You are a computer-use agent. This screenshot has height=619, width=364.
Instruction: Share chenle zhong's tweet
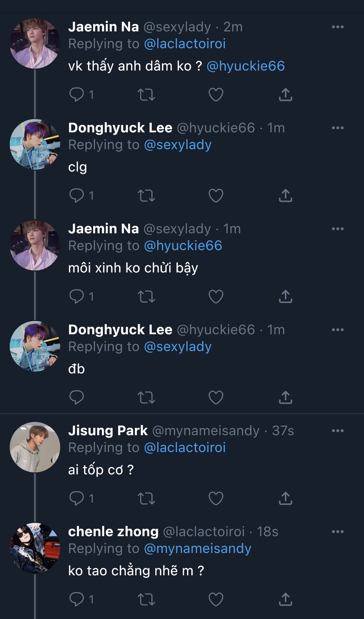coord(285,599)
